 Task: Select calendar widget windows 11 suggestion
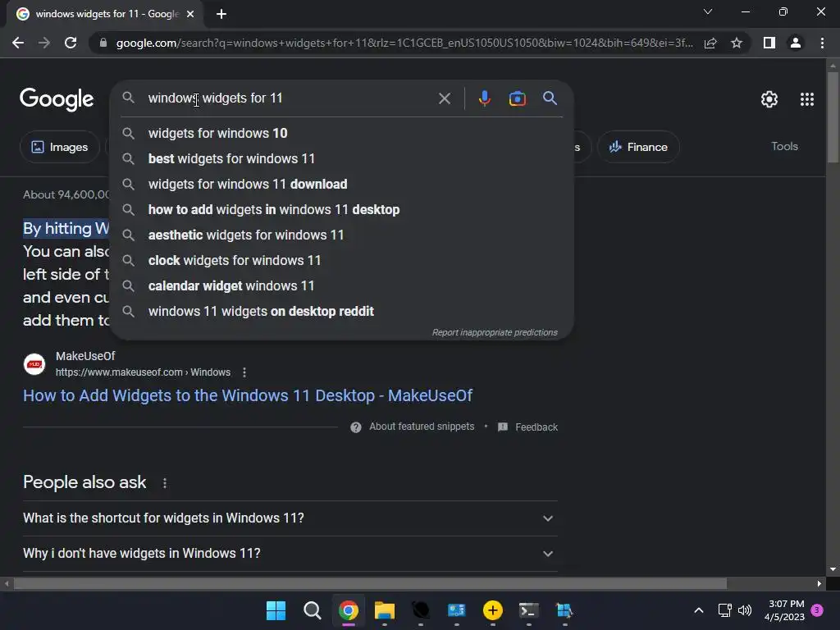(x=342, y=286)
